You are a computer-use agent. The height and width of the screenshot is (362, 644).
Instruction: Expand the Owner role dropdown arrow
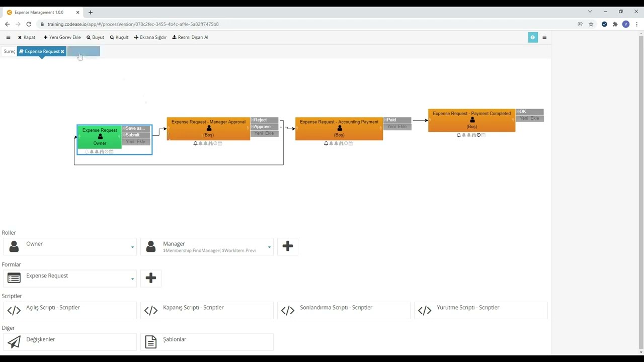click(132, 247)
